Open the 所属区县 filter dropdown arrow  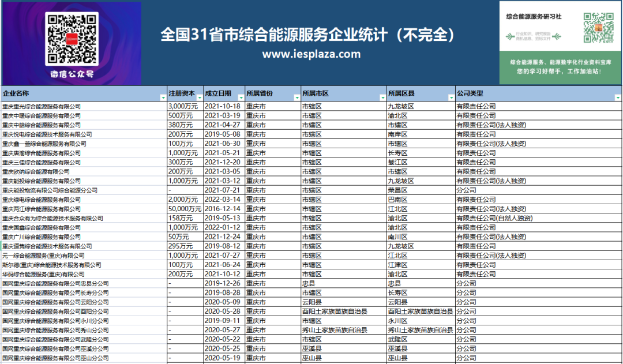[x=451, y=97]
